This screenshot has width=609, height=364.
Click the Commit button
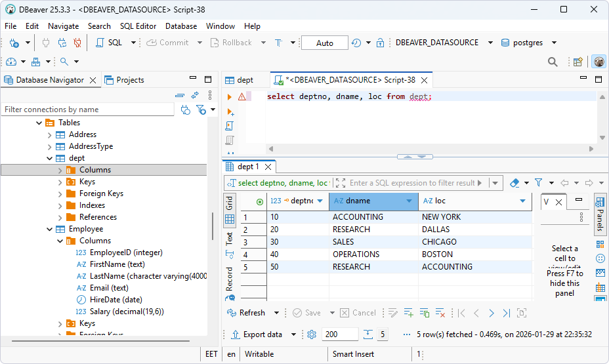pyautogui.click(x=167, y=43)
